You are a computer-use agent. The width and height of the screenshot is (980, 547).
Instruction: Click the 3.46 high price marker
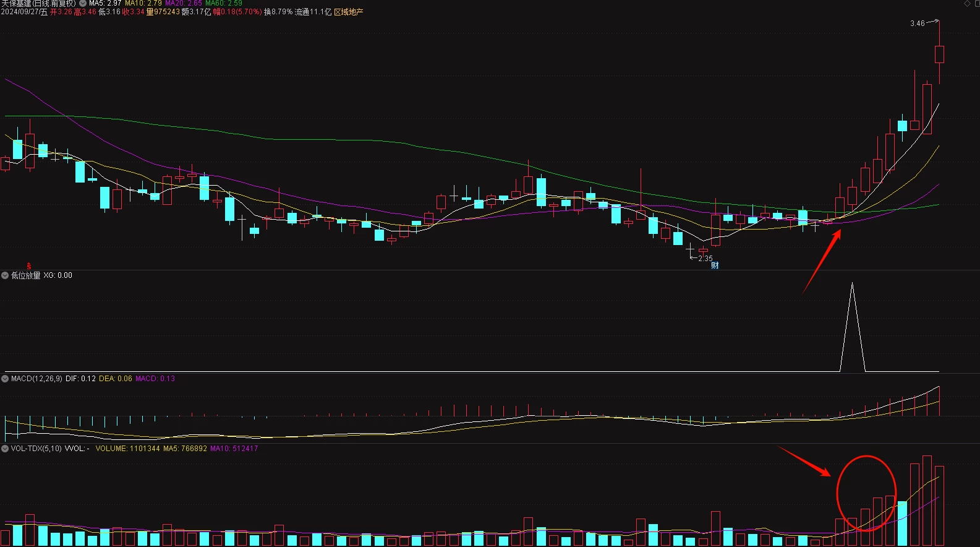(918, 24)
